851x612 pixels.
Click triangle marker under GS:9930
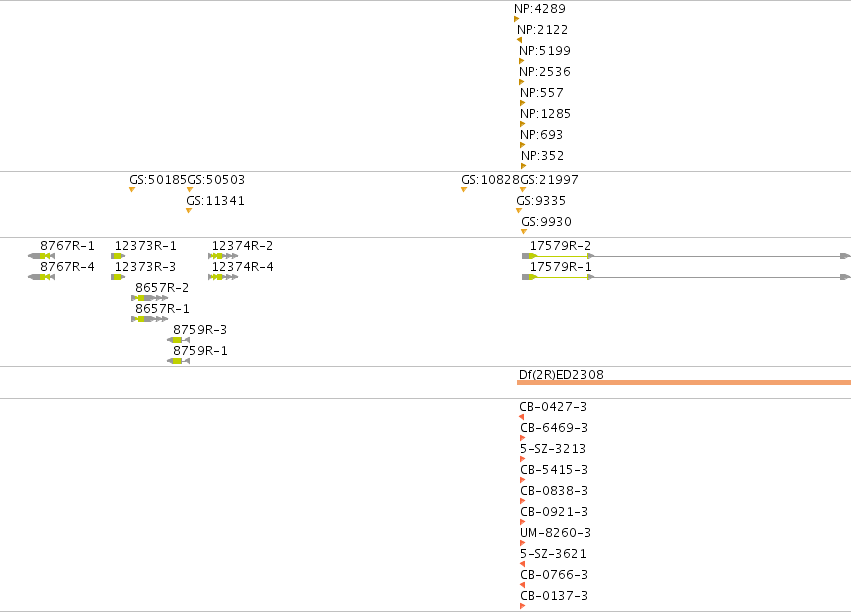[x=524, y=232]
